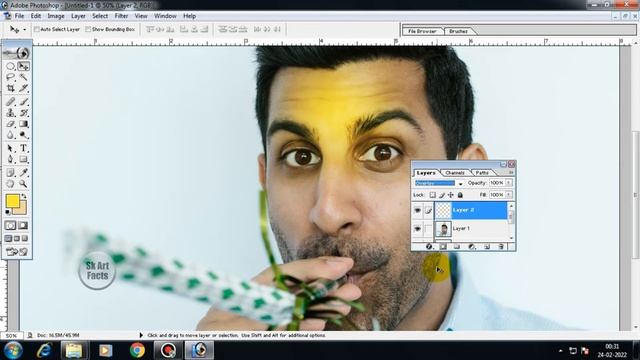The width and height of the screenshot is (640, 360).
Task: Toggle lock transparent pixels
Action: click(432, 195)
